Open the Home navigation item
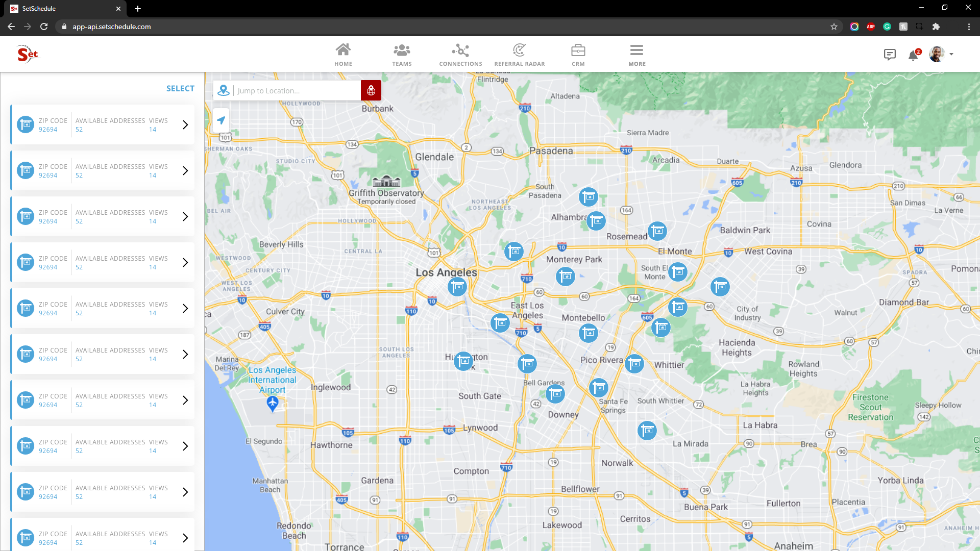Image resolution: width=980 pixels, height=551 pixels. click(343, 55)
